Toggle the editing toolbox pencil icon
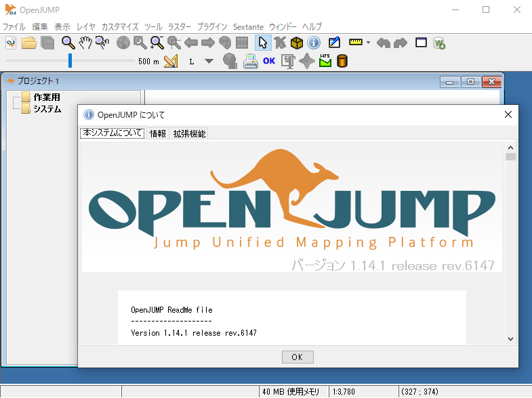This screenshot has height=398, width=532. 334,43
